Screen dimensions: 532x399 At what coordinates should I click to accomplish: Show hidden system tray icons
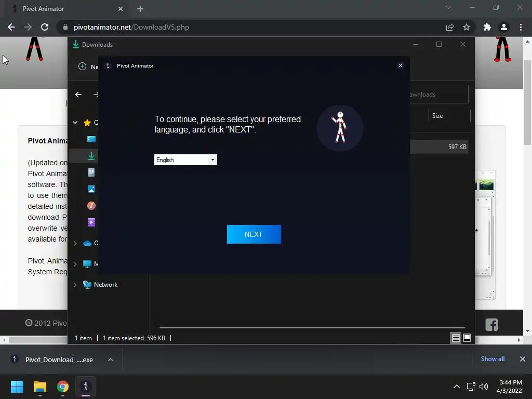[457, 387]
